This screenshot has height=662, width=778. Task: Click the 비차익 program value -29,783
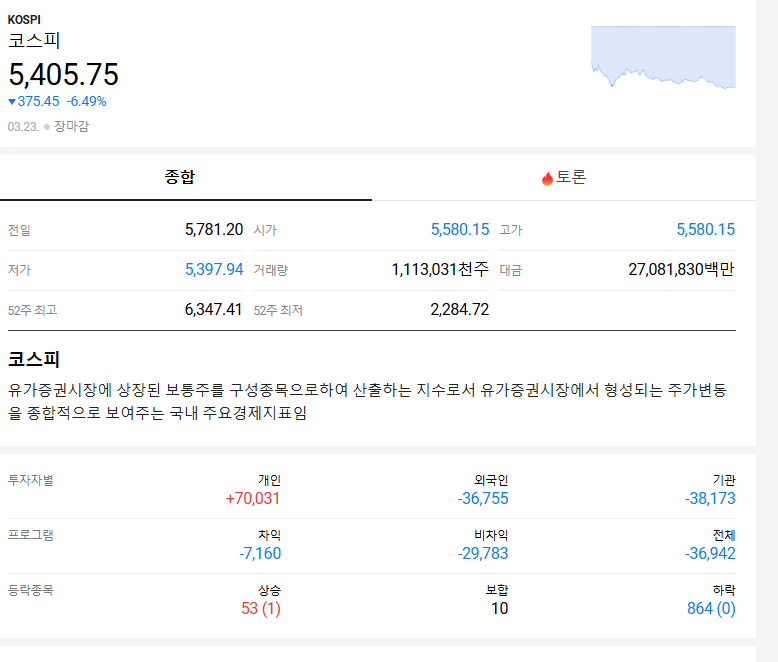[x=483, y=553]
